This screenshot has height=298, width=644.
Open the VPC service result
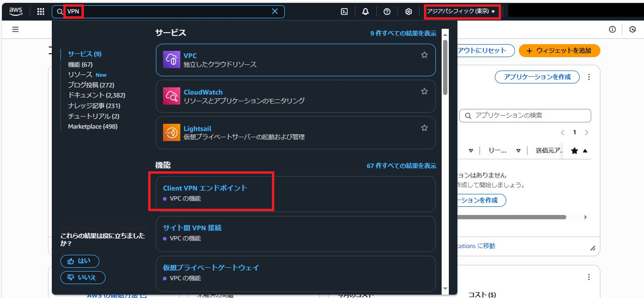point(295,60)
